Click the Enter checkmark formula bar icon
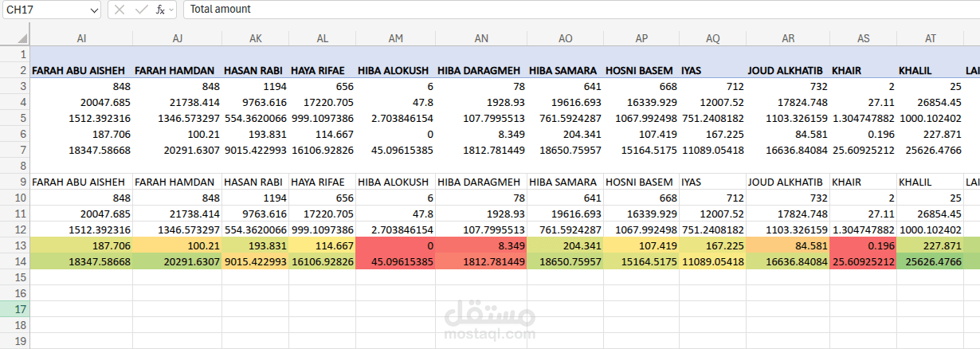This screenshot has width=980, height=349. tap(141, 10)
